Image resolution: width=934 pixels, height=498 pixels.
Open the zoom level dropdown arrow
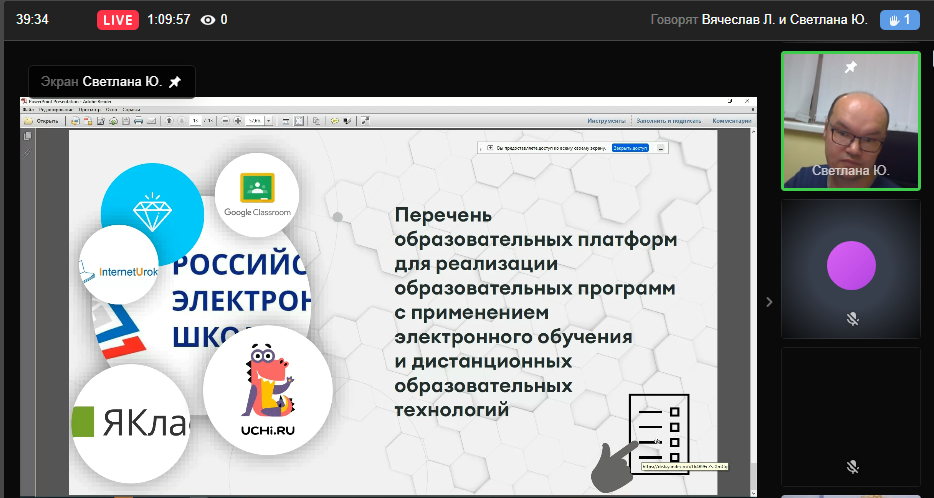(269, 121)
